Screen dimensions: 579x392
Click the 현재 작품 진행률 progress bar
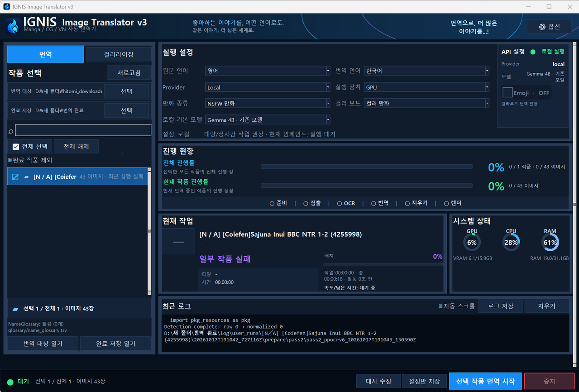point(367,186)
